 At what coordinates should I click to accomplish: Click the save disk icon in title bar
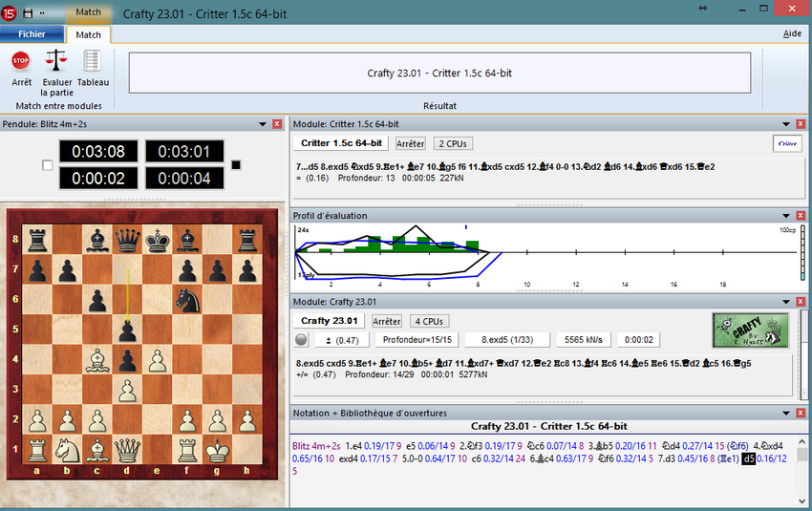(28, 13)
